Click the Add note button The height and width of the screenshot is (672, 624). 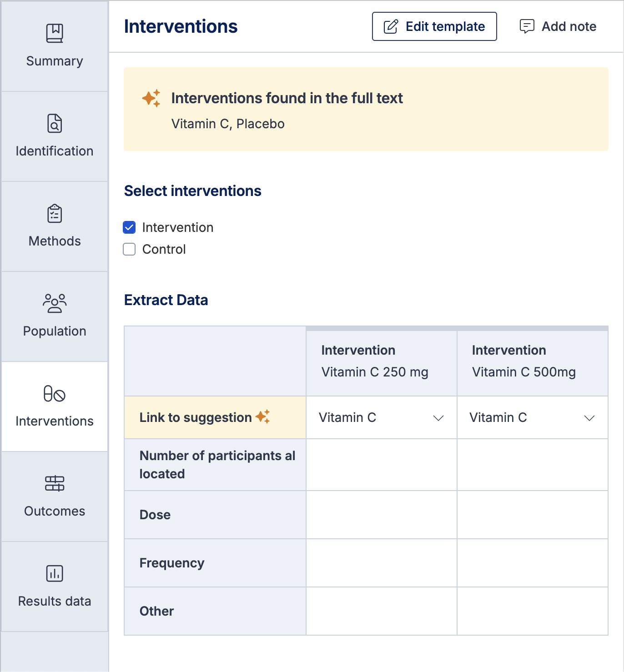pyautogui.click(x=558, y=26)
